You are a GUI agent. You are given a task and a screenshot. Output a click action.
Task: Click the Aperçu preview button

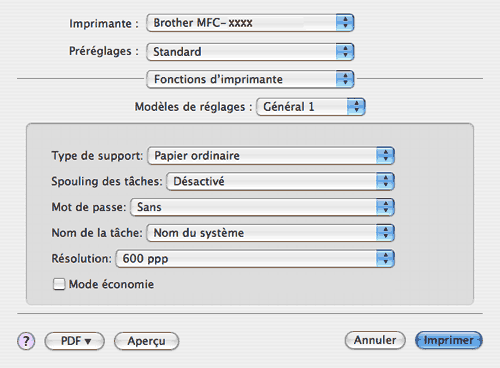pos(146,341)
